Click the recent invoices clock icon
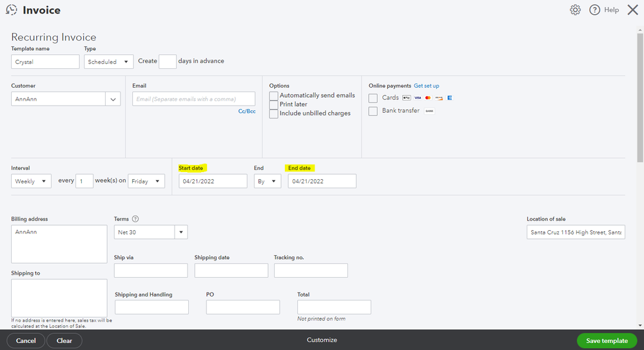Viewport: 644px width, 350px height. click(x=12, y=10)
